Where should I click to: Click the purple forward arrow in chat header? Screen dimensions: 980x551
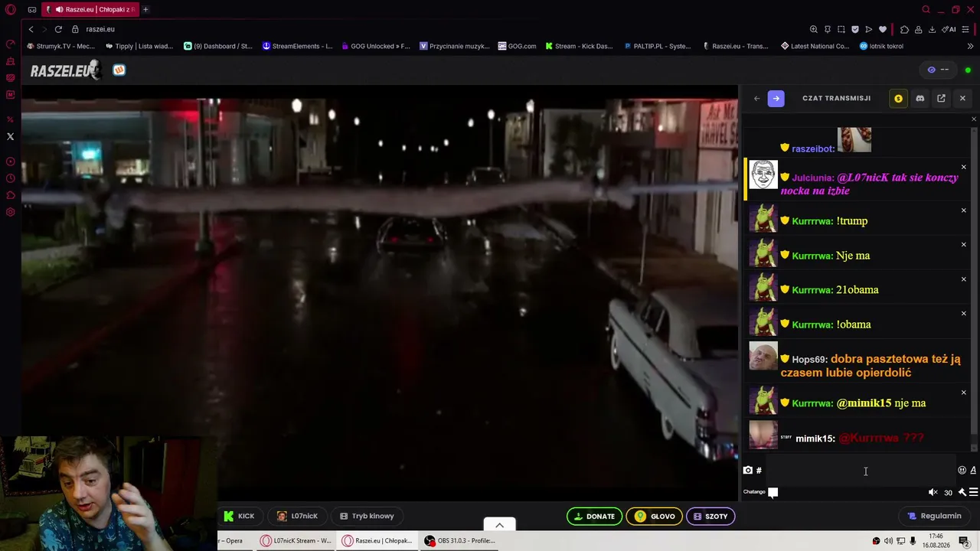coord(776,98)
